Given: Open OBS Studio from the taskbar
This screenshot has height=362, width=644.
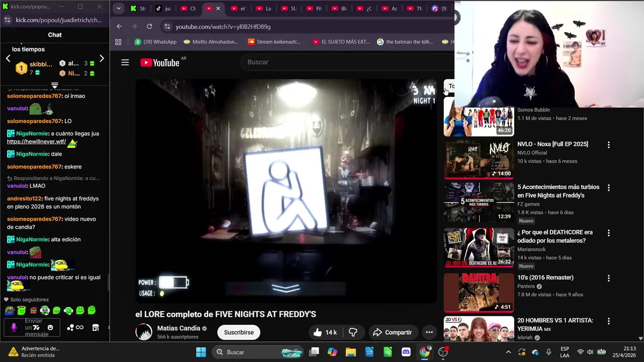Looking at the screenshot, I should (443, 352).
